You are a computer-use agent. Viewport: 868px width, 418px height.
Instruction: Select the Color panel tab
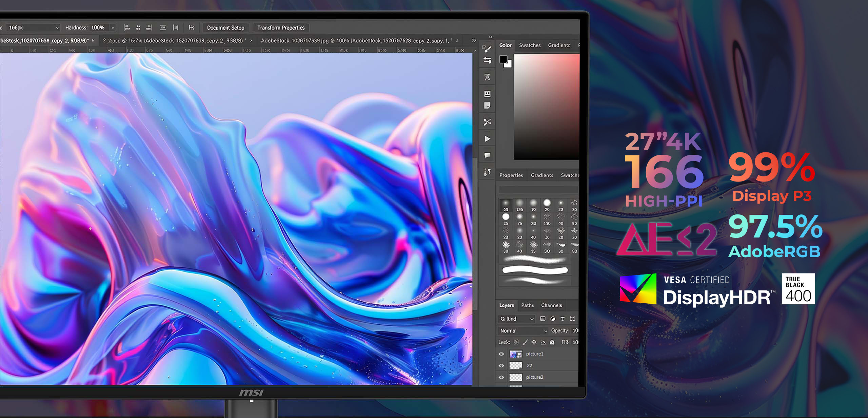point(505,45)
